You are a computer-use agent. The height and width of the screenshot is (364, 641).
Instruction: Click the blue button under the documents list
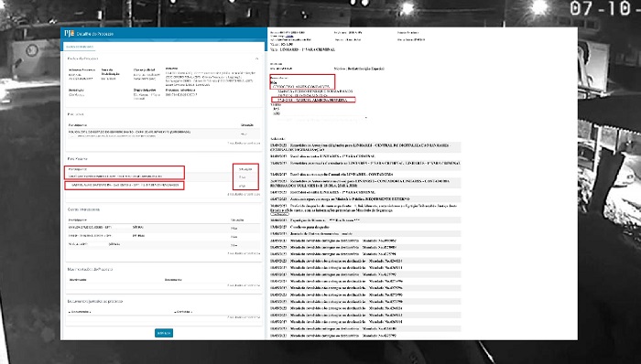point(164,333)
